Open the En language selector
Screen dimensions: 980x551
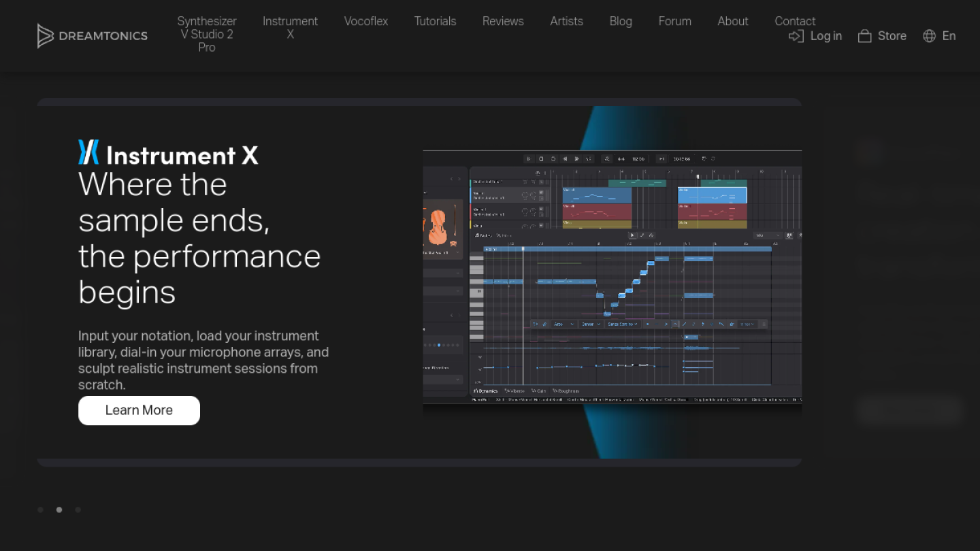[x=949, y=36]
